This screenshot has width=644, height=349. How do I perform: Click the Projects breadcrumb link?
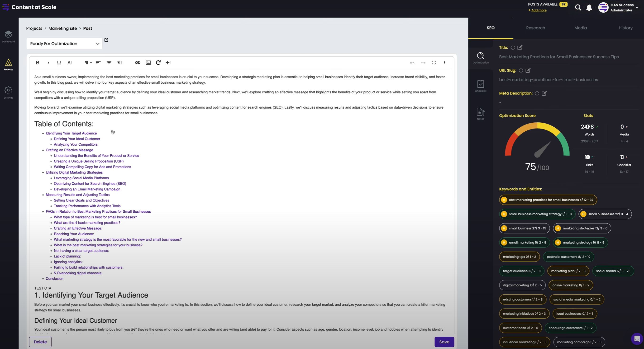[x=33, y=28]
